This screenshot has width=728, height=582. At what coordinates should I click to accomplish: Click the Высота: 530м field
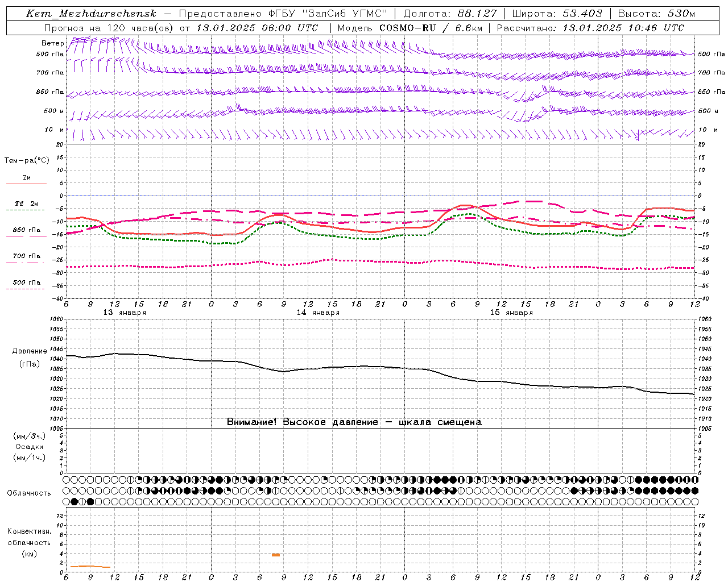coord(656,14)
